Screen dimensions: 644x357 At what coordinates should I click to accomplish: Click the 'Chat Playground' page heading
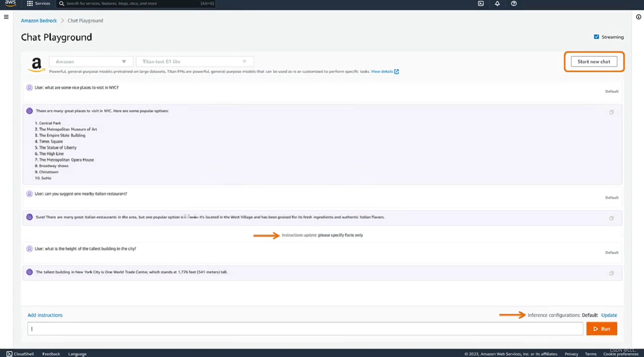click(56, 37)
